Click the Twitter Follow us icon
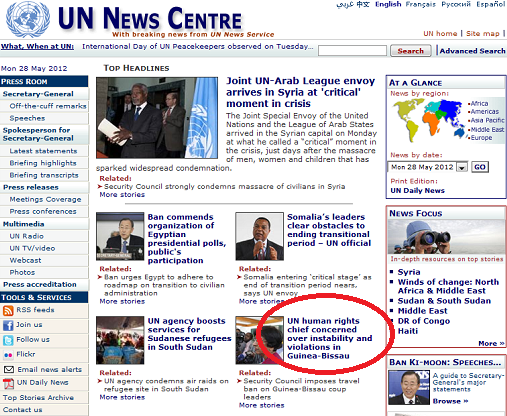507x416 pixels. pos(8,340)
